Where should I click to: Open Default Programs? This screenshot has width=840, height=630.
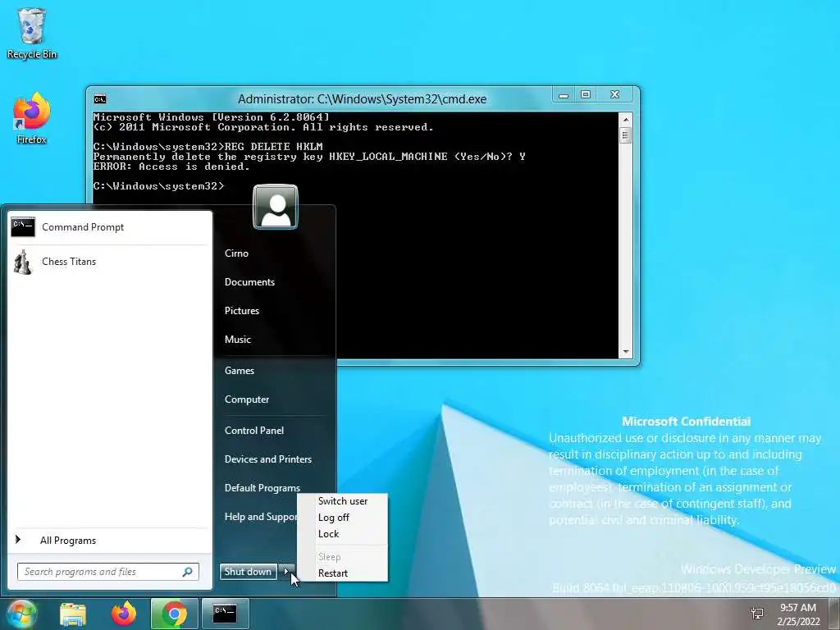pyautogui.click(x=262, y=488)
